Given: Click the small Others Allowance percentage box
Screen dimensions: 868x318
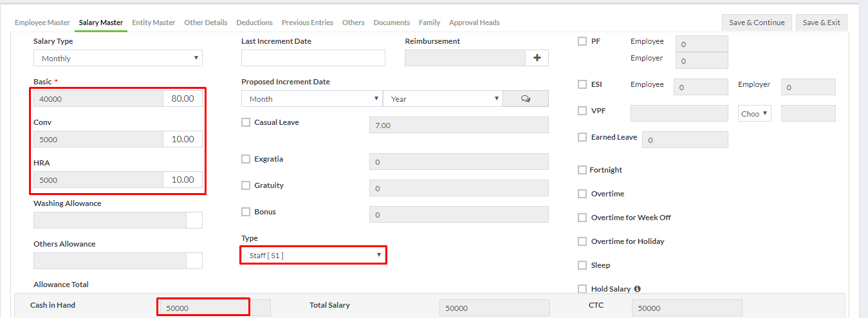Looking at the screenshot, I should (x=194, y=261).
